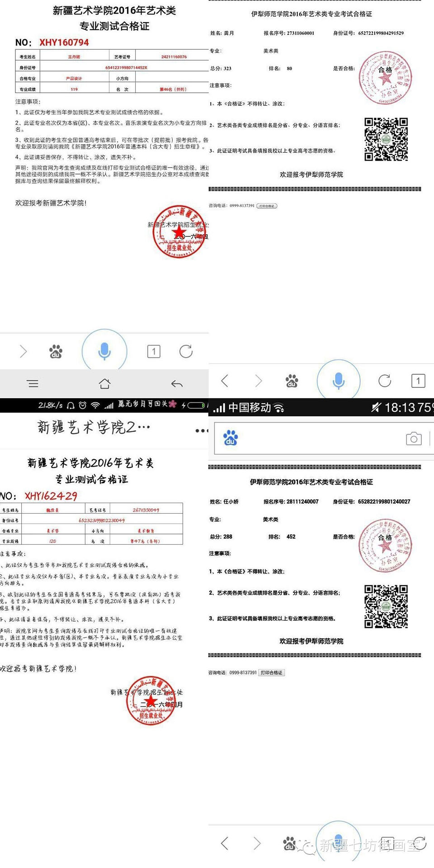434x868 pixels.
Task: Tap the 第46名（并列） ranking cell
Action: [173, 90]
